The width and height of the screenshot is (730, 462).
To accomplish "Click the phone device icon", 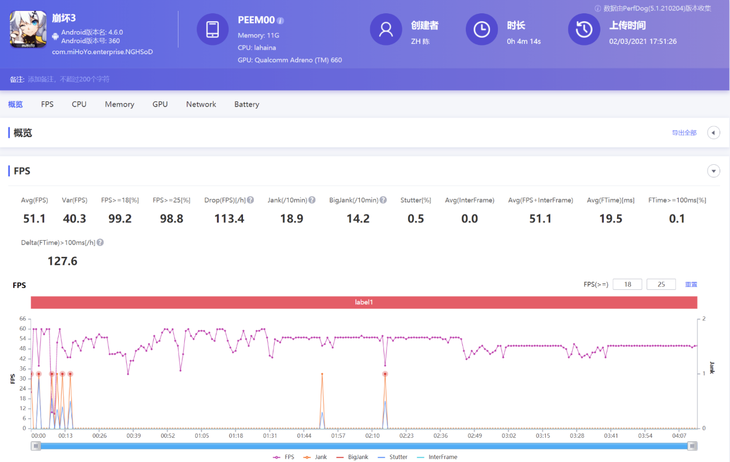I will point(212,30).
